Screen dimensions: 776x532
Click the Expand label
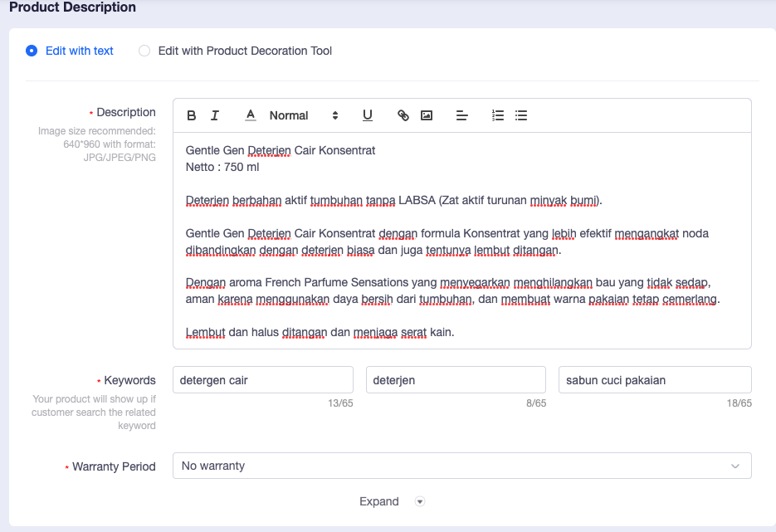(x=379, y=501)
